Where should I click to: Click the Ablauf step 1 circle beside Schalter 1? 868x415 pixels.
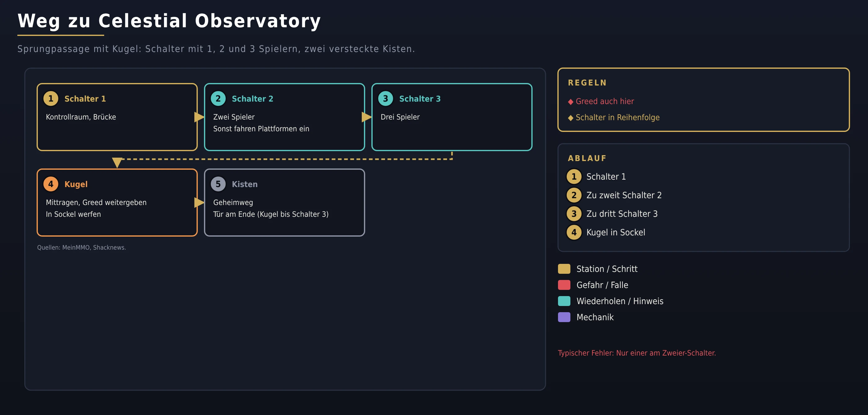pos(574,177)
